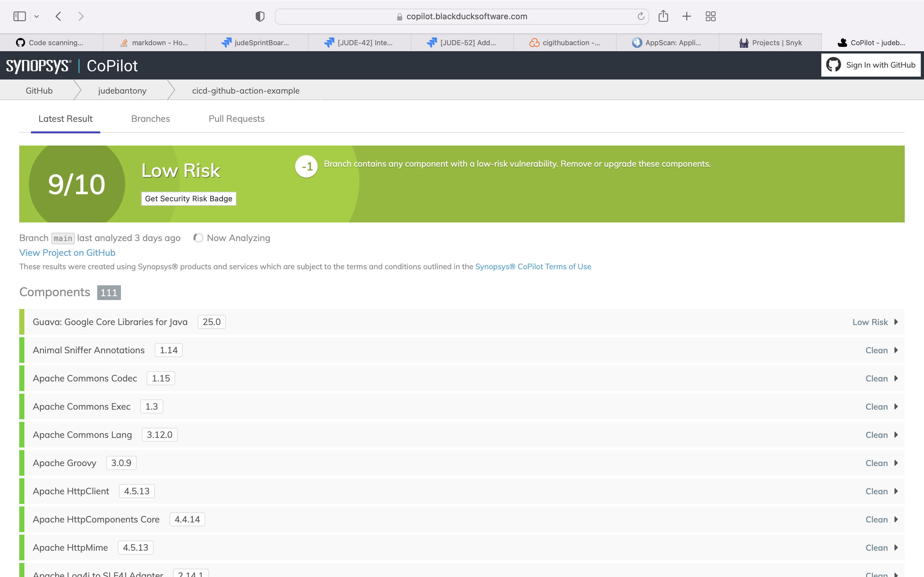Open Synopsys CoPilot Terms of Use link
924x577 pixels.
[x=533, y=266]
